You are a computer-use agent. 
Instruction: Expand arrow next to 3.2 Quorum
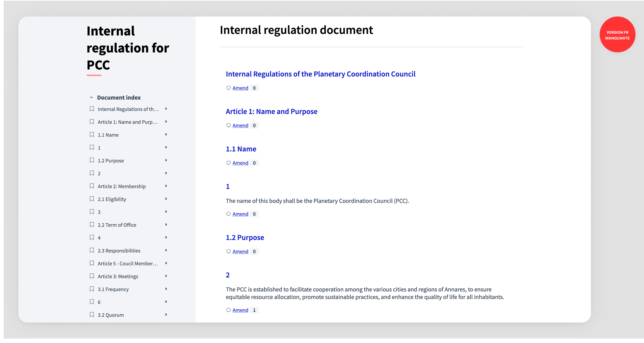click(x=166, y=315)
